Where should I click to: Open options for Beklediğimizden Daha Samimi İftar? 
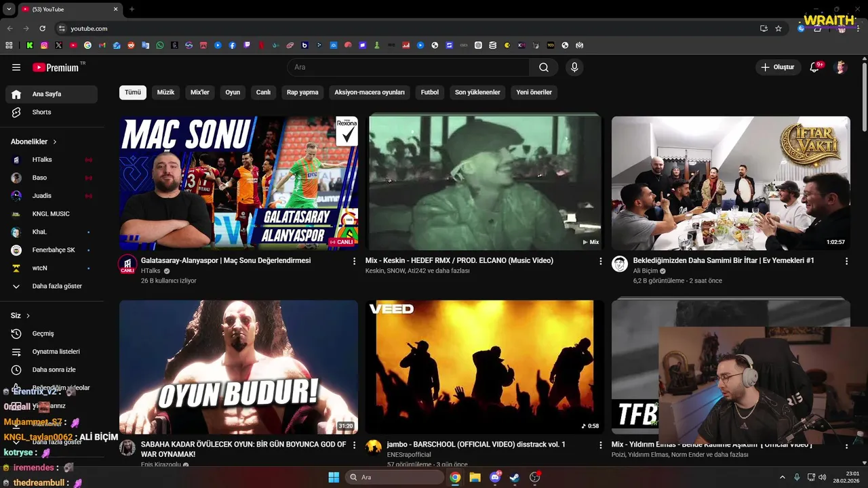point(846,261)
